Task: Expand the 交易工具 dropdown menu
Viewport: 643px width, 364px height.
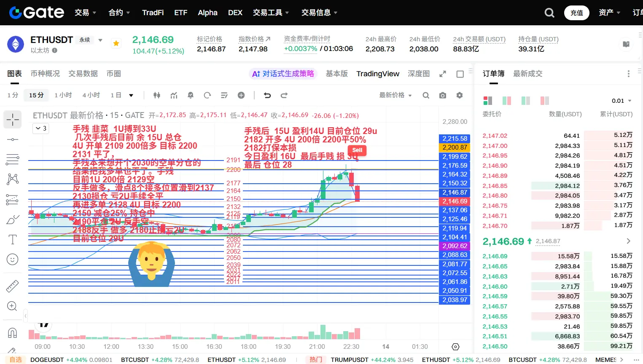Action: (271, 13)
